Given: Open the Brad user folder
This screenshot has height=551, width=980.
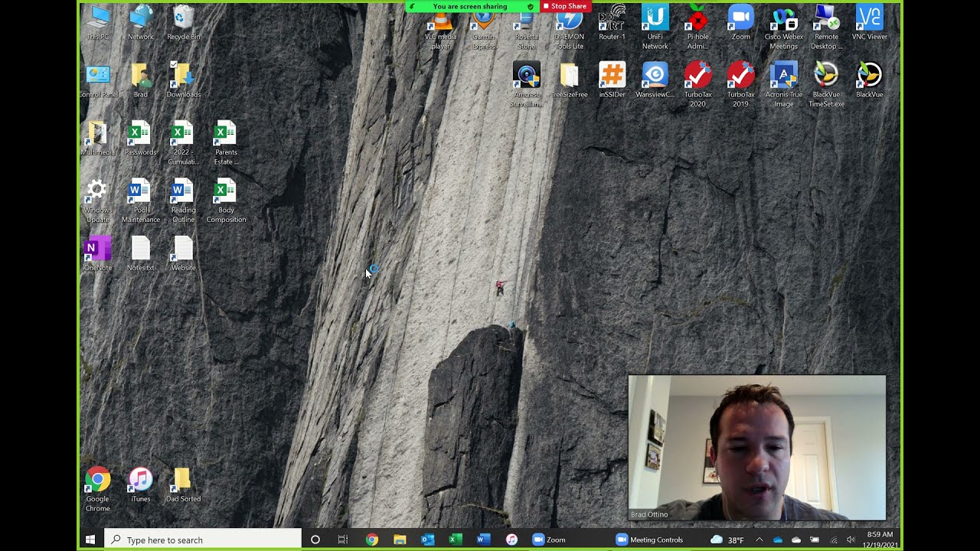Looking at the screenshot, I should (140, 80).
